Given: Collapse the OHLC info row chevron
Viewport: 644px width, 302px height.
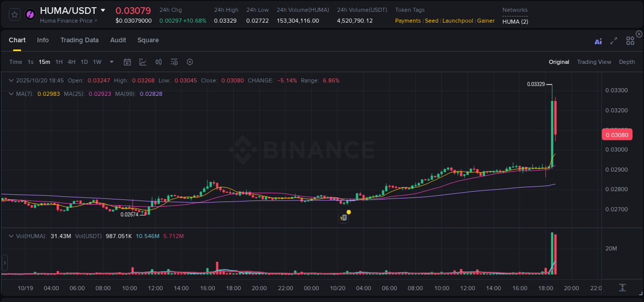Looking at the screenshot, I should 11,80.
